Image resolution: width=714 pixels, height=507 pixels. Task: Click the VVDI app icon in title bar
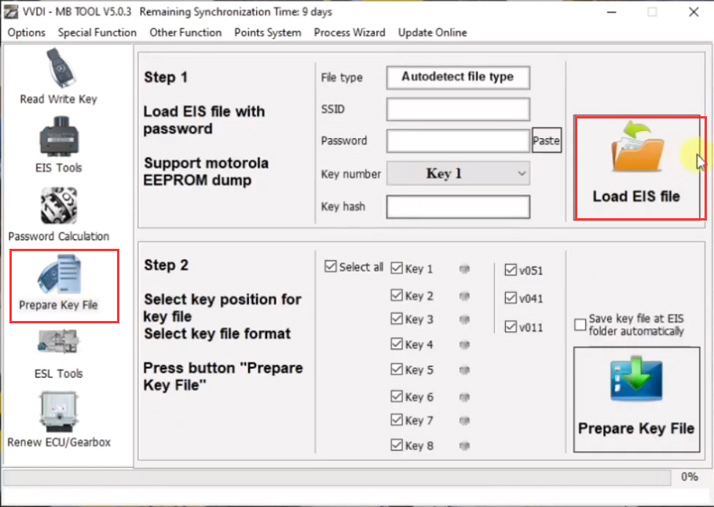click(x=10, y=12)
